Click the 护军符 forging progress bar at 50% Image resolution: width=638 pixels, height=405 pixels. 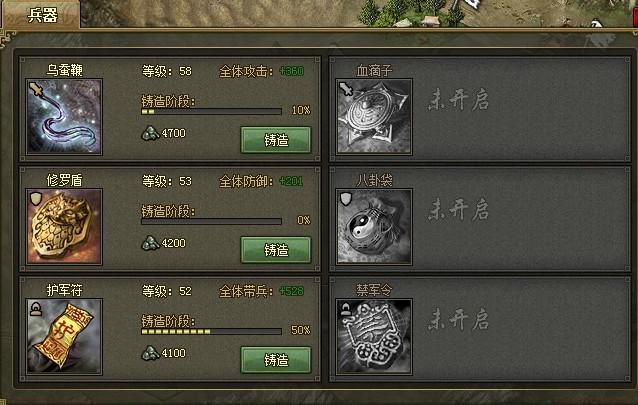point(211,331)
